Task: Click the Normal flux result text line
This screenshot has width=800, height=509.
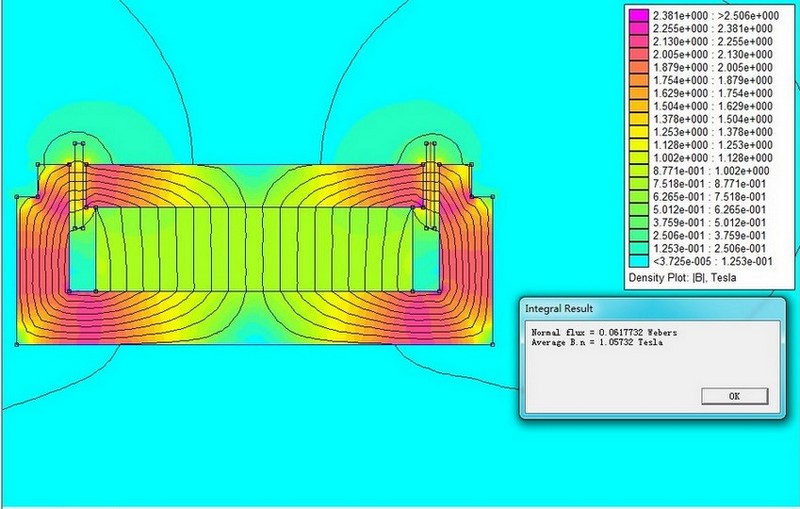Action: coord(598,331)
